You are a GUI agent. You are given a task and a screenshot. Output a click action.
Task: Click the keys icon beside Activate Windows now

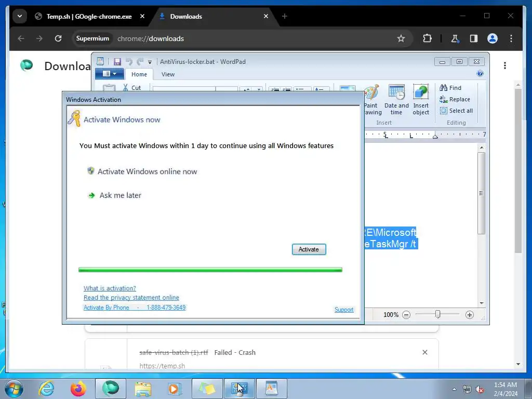74,119
